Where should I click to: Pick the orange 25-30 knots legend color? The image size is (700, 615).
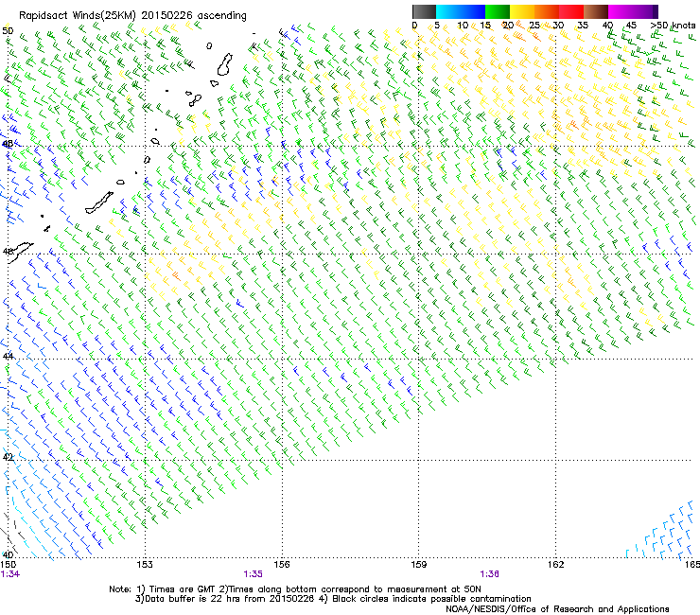click(547, 11)
